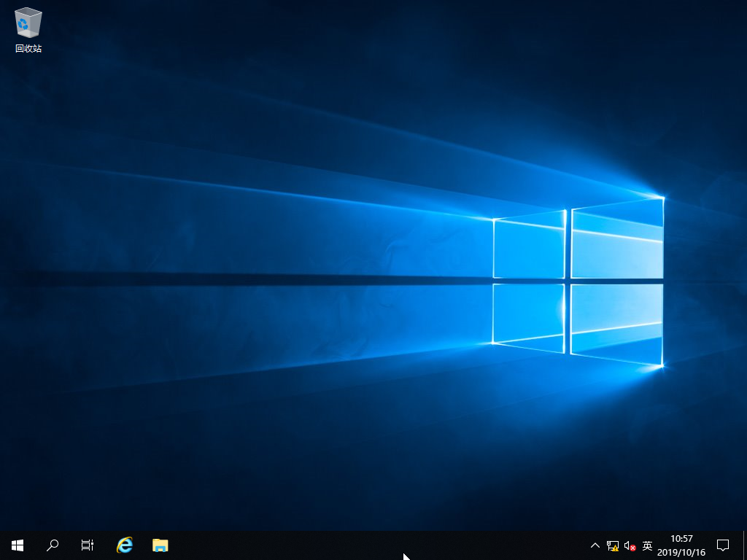Open File Explorer from the taskbar
Screen dimensions: 747x560
[159, 545]
